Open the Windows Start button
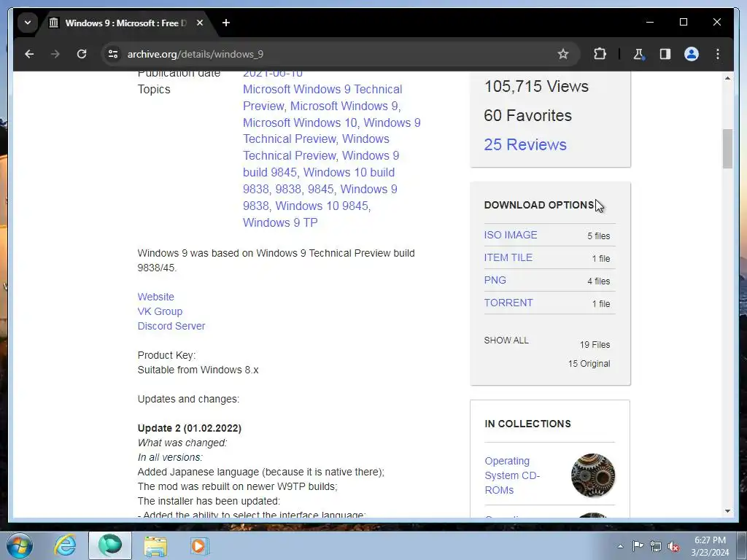 coord(19,545)
